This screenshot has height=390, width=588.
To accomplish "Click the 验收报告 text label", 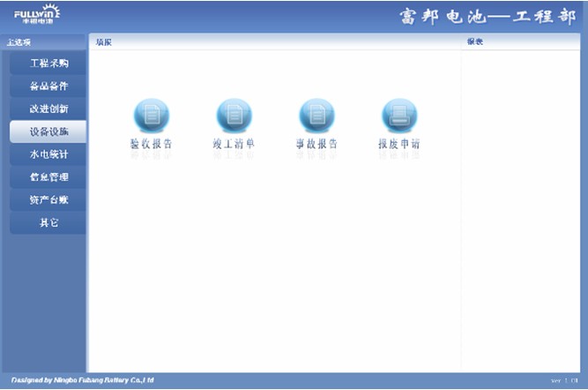I will tap(151, 144).
